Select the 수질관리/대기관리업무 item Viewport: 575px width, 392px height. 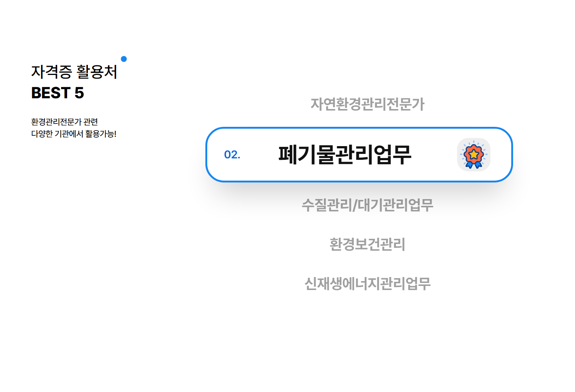pos(367,205)
